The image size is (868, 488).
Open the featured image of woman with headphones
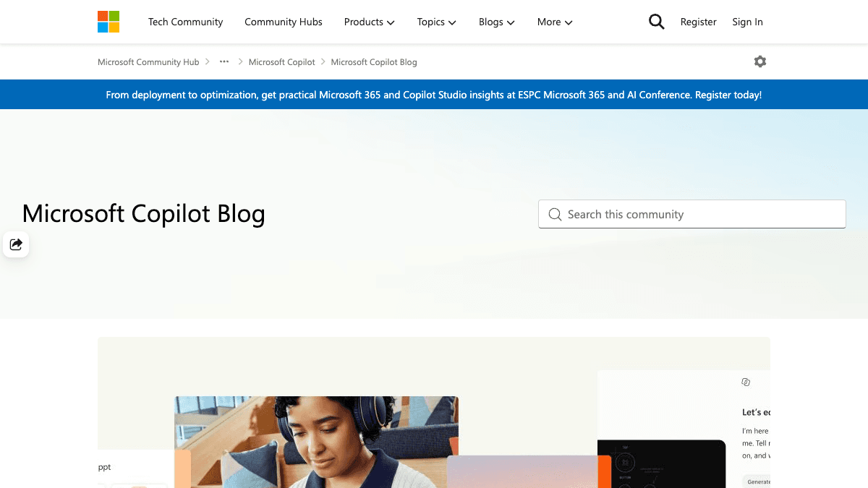pyautogui.click(x=316, y=442)
